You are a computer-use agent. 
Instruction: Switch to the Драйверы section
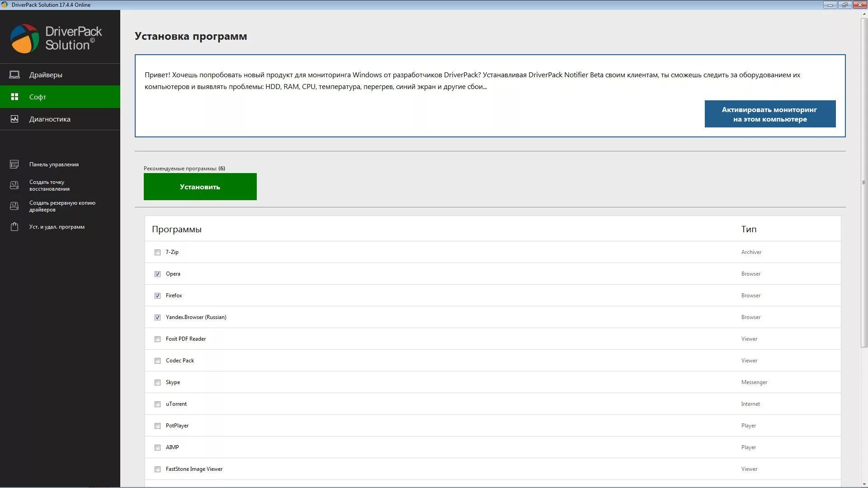(46, 75)
